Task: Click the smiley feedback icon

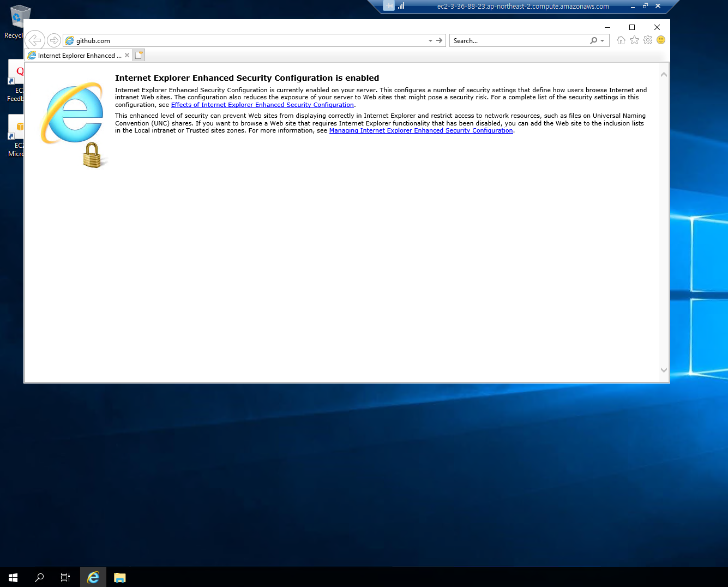Action: pyautogui.click(x=661, y=40)
